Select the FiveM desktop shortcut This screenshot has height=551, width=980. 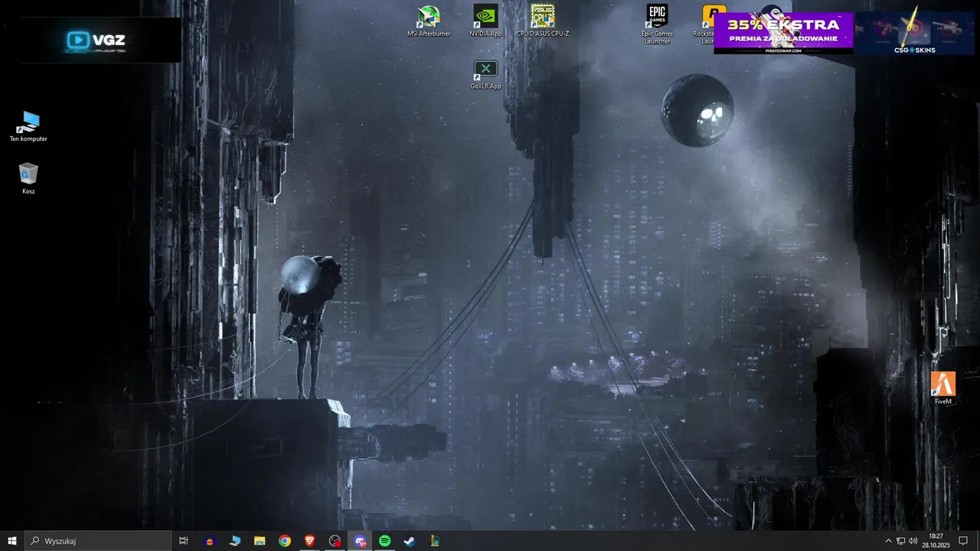(942, 388)
